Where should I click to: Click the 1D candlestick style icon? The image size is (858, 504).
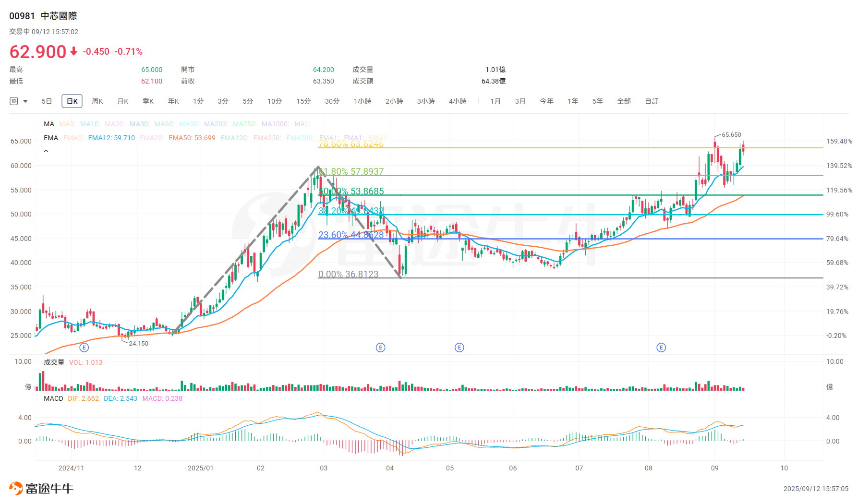point(13,101)
